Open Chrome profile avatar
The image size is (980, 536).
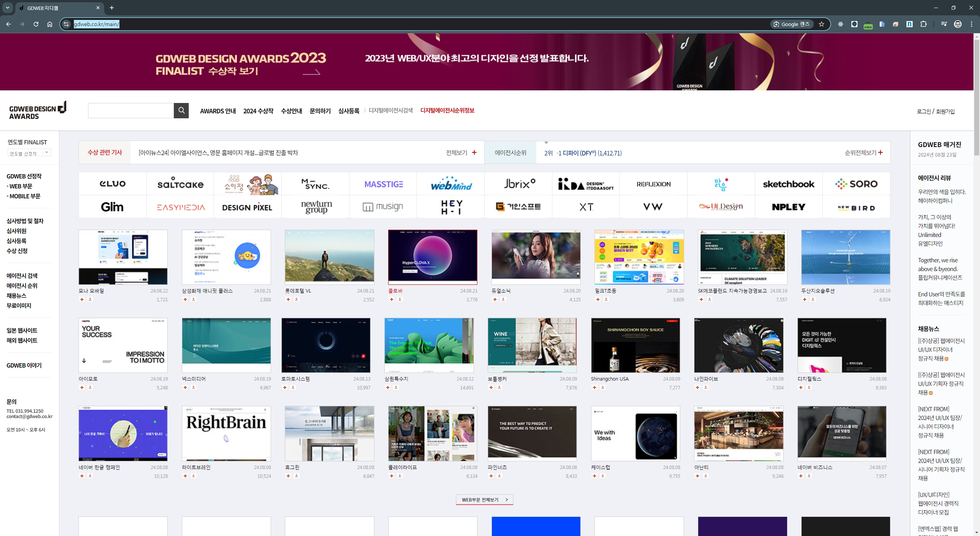point(958,24)
